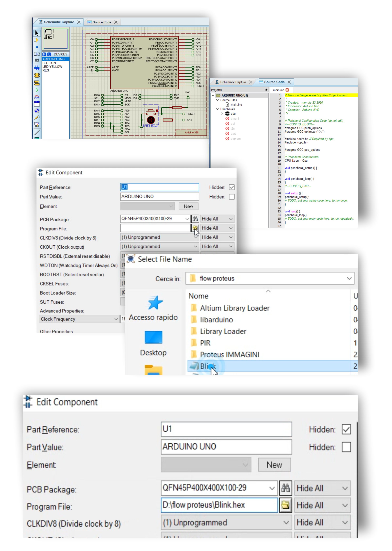The image size is (392, 551).
Task: Open the CKOUT (Clock output) value dropdown
Action: pos(160,246)
